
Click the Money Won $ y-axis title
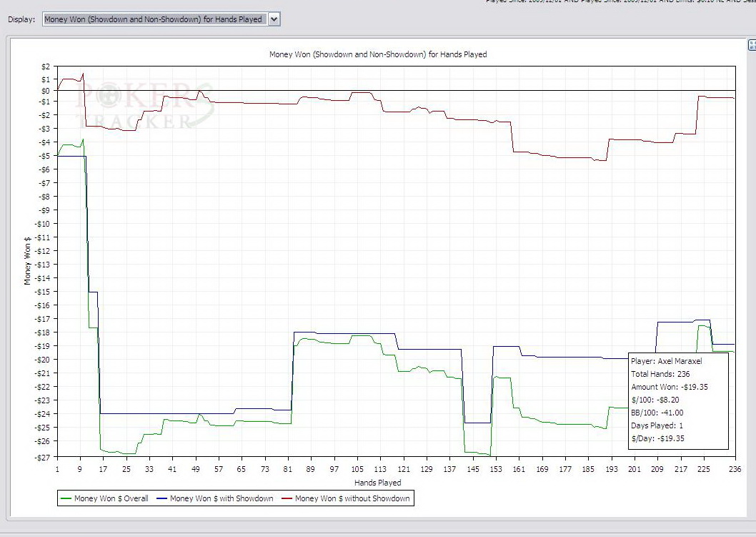coord(28,261)
